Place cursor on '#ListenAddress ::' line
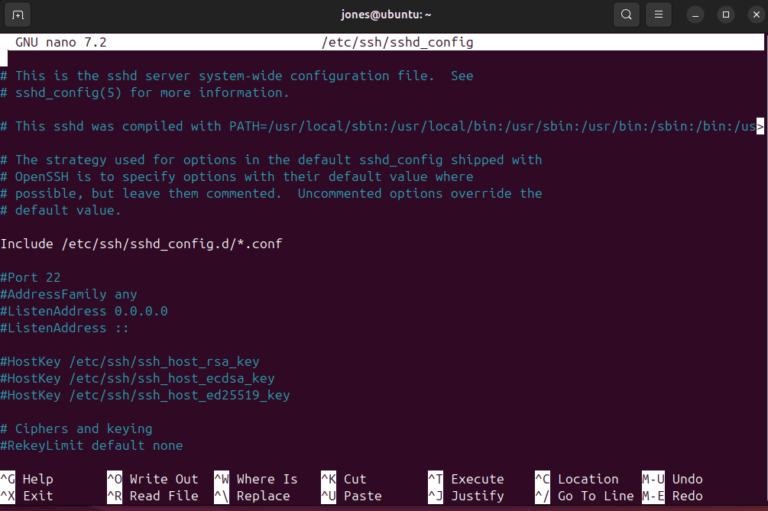This screenshot has height=511, width=768. pos(65,328)
